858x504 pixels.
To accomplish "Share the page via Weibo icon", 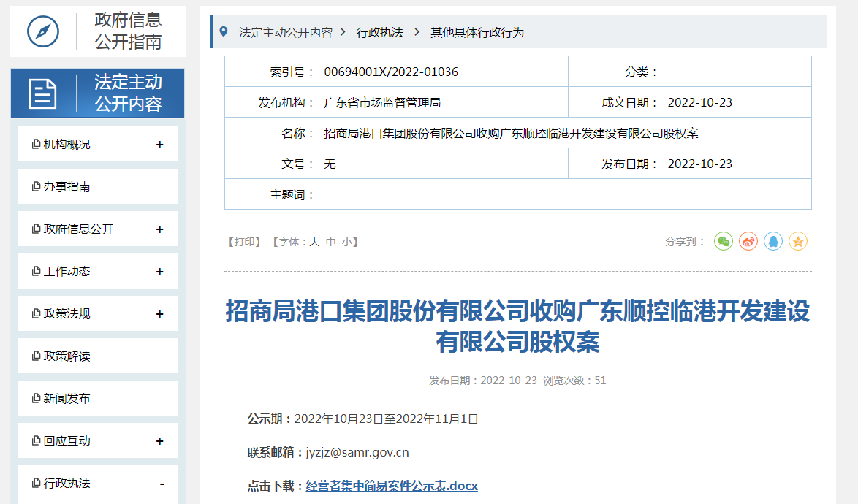I will 748,241.
